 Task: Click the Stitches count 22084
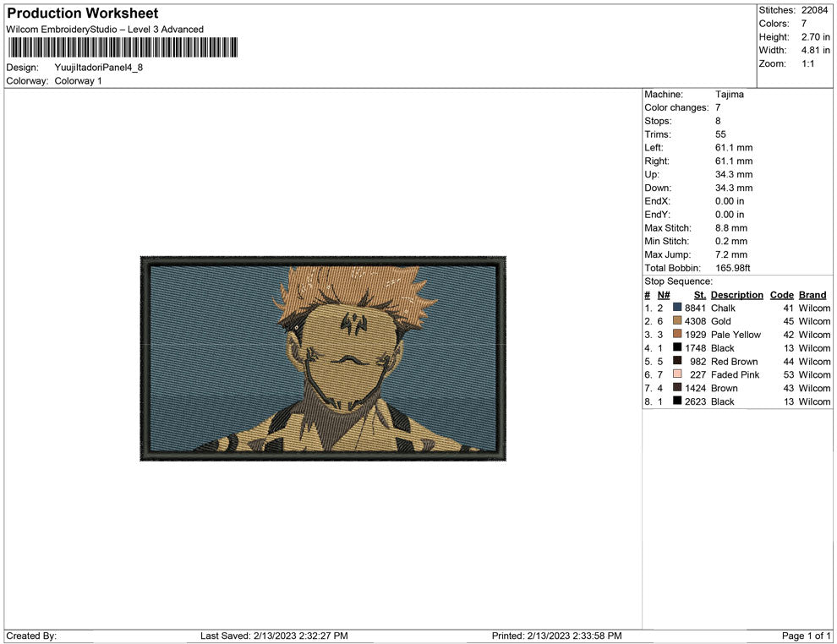(814, 10)
